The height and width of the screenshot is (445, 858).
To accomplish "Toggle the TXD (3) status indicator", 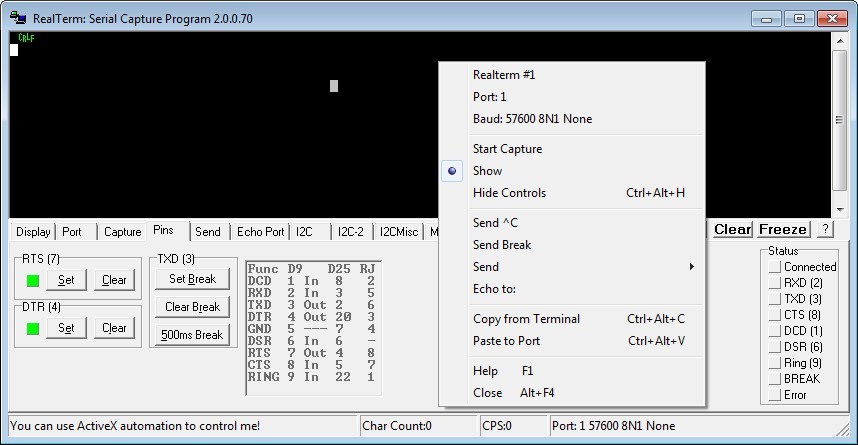I will 774,299.
